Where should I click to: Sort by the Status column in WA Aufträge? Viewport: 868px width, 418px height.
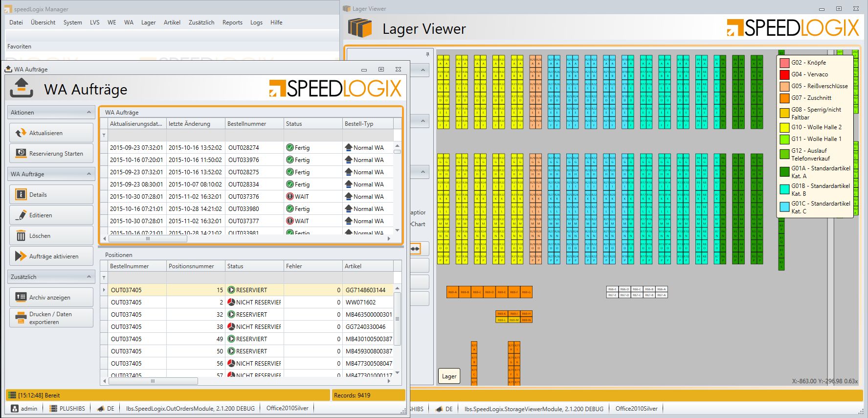click(313, 124)
